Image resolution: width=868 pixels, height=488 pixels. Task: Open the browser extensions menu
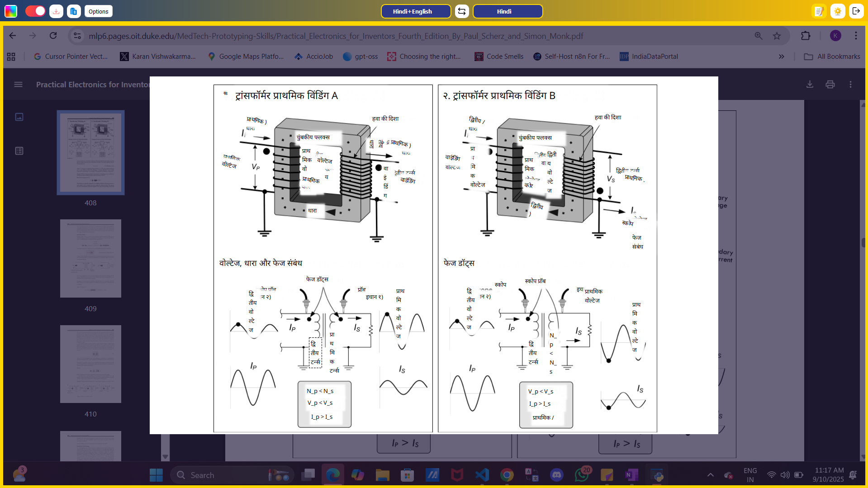click(806, 36)
